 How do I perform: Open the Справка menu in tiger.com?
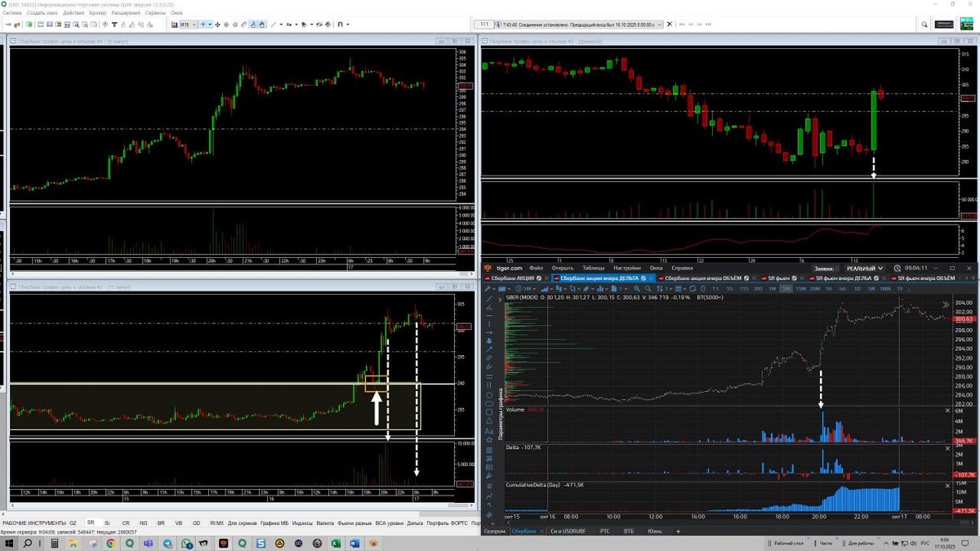tap(682, 268)
